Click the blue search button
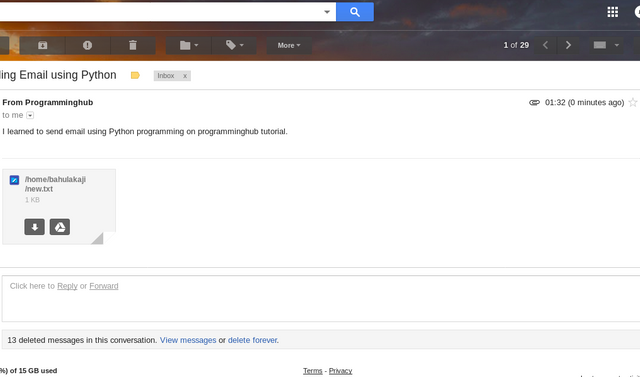Image resolution: width=640 pixels, height=377 pixels. [355, 12]
